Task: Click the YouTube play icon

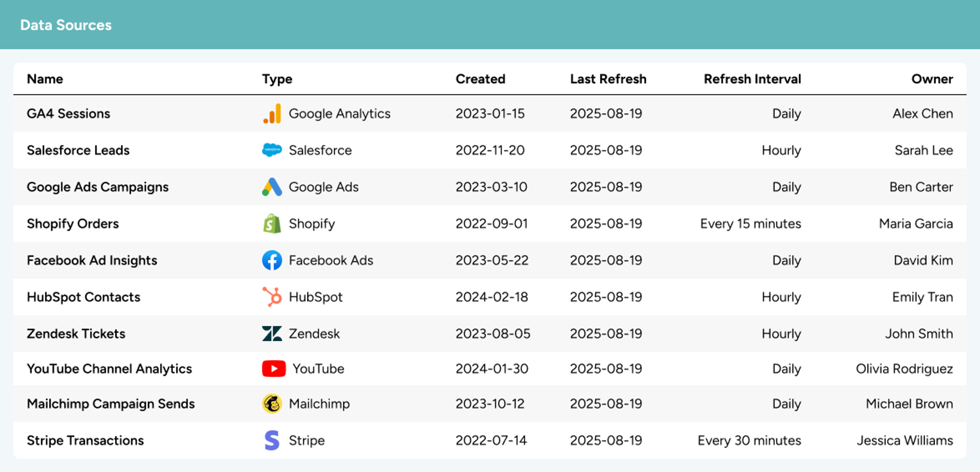Action: [274, 368]
